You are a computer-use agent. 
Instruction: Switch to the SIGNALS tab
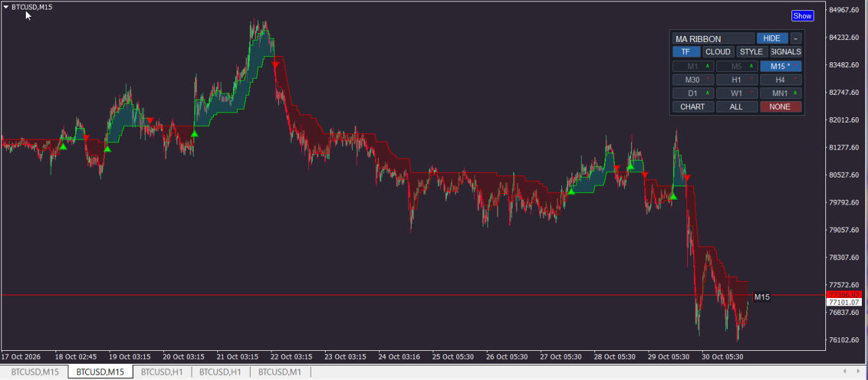pyautogui.click(x=785, y=51)
